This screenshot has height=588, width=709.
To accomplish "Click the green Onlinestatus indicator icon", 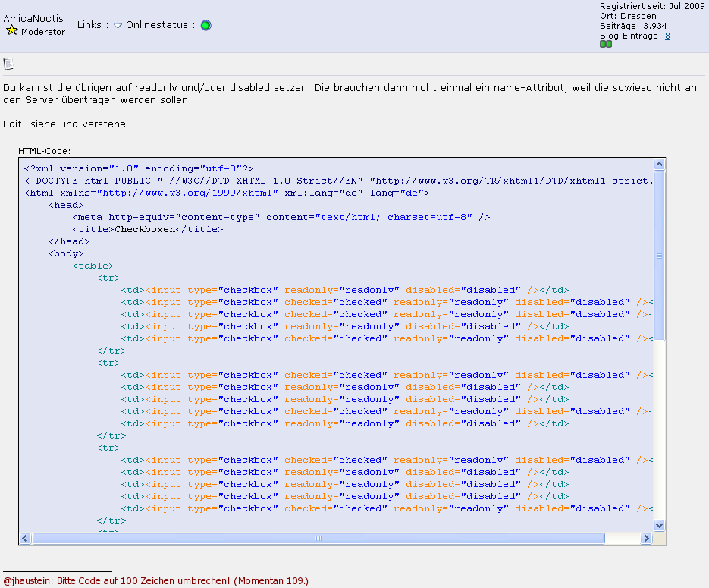I will coord(206,25).
